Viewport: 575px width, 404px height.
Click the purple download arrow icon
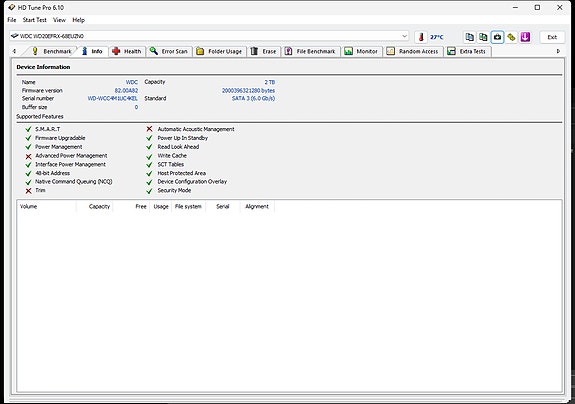pyautogui.click(x=525, y=37)
